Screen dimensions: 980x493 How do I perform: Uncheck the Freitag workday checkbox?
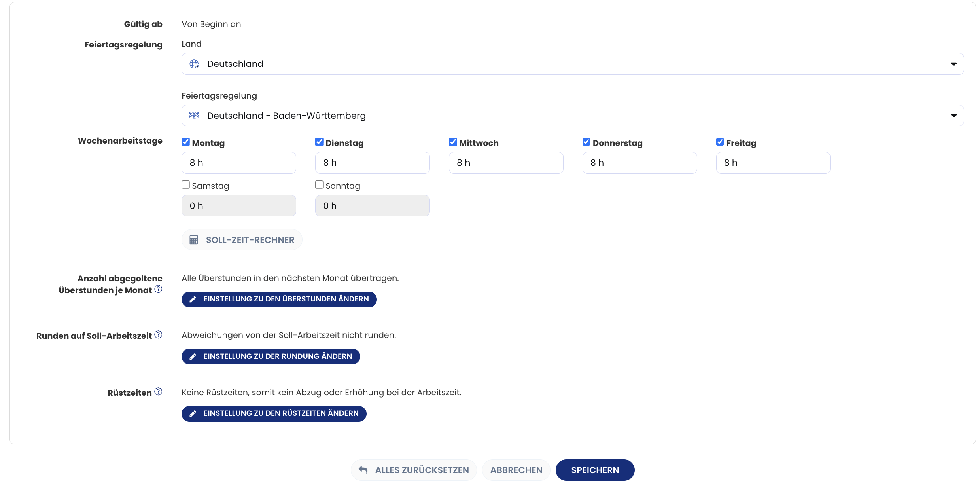click(x=720, y=142)
